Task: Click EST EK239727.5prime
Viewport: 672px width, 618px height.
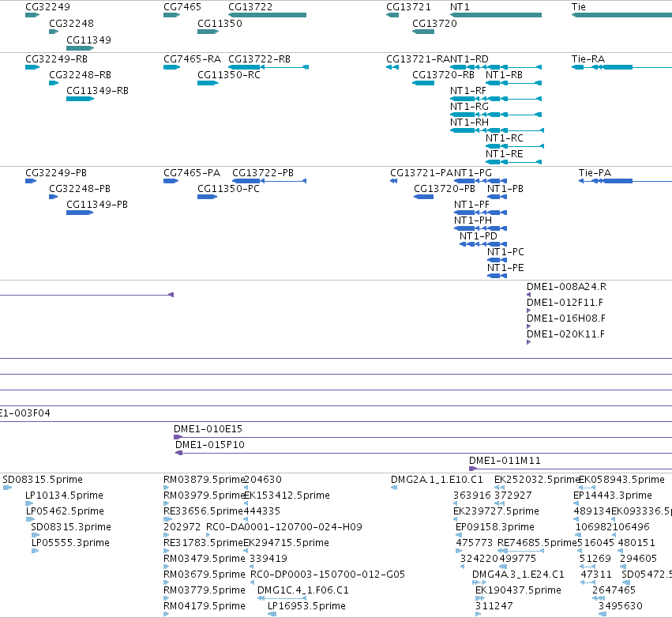Action: pyautogui.click(x=496, y=511)
